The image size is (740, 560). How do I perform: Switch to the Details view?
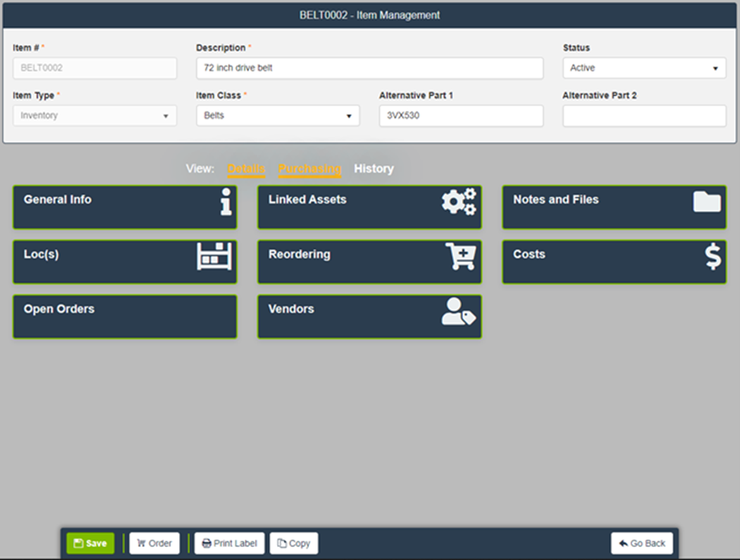point(246,168)
